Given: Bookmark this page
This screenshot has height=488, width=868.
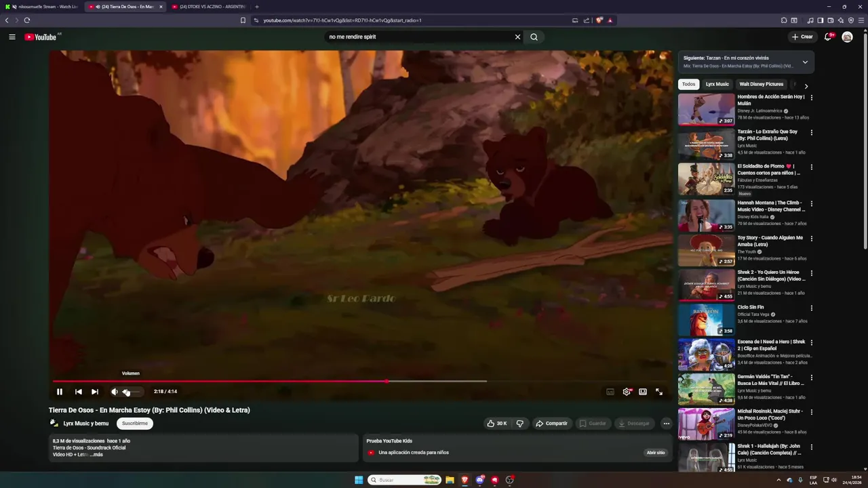Looking at the screenshot, I should tap(243, 20).
